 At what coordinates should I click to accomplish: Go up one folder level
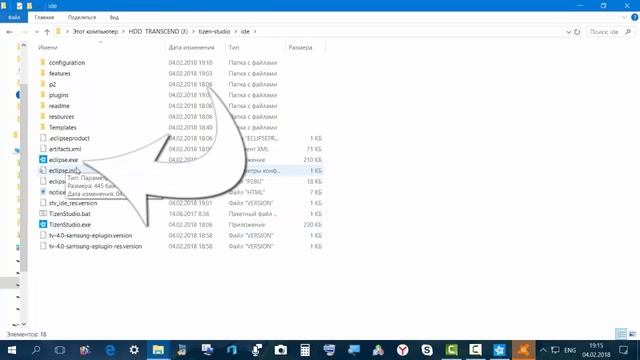pyautogui.click(x=47, y=32)
